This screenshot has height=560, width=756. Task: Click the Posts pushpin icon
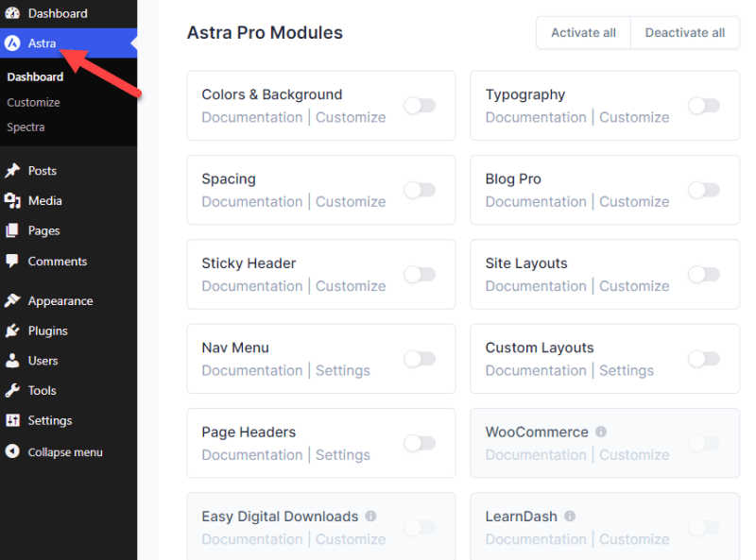[x=12, y=171]
